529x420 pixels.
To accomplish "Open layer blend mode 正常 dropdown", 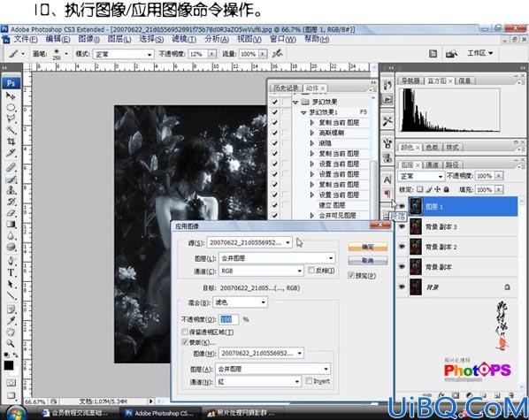I will click(421, 176).
